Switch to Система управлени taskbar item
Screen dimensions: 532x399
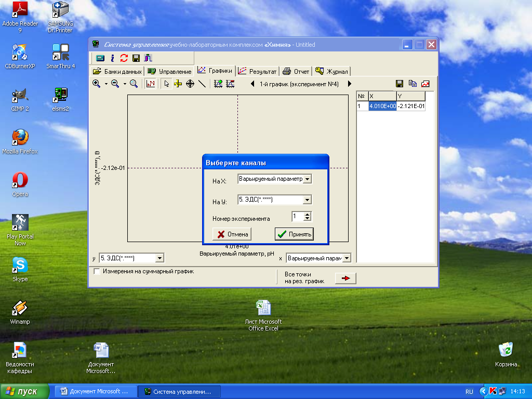click(179, 392)
